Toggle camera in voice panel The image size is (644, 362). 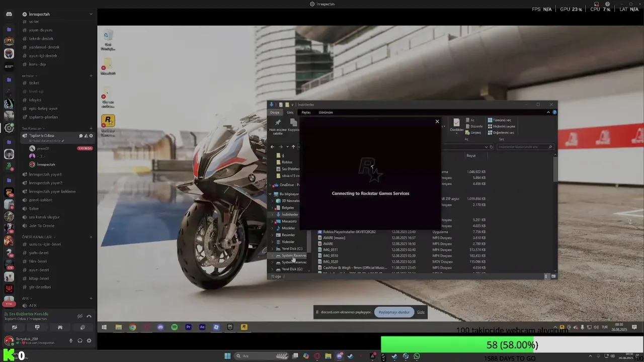tap(14, 327)
